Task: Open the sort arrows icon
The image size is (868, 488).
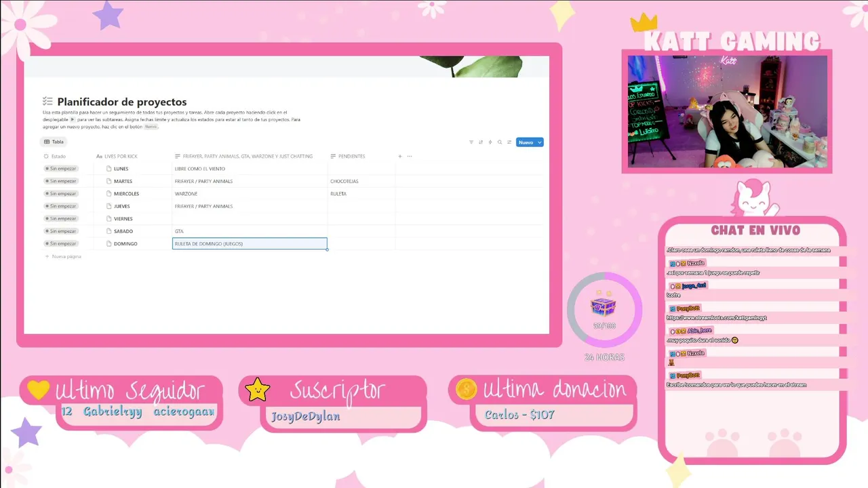Action: pos(481,142)
